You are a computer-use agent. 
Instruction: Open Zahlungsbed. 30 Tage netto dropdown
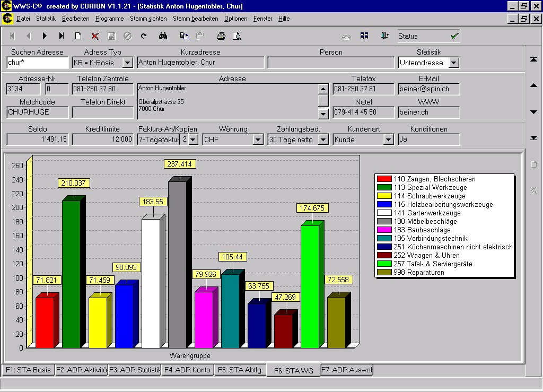point(323,140)
